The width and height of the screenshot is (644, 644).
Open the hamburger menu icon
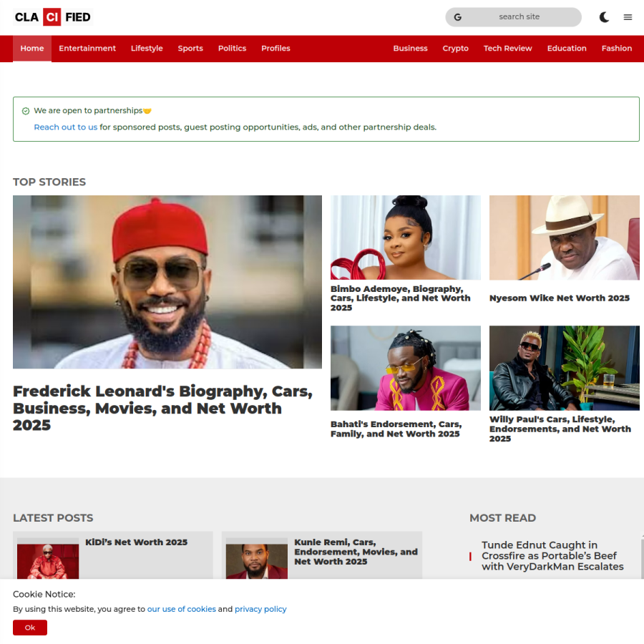[628, 17]
